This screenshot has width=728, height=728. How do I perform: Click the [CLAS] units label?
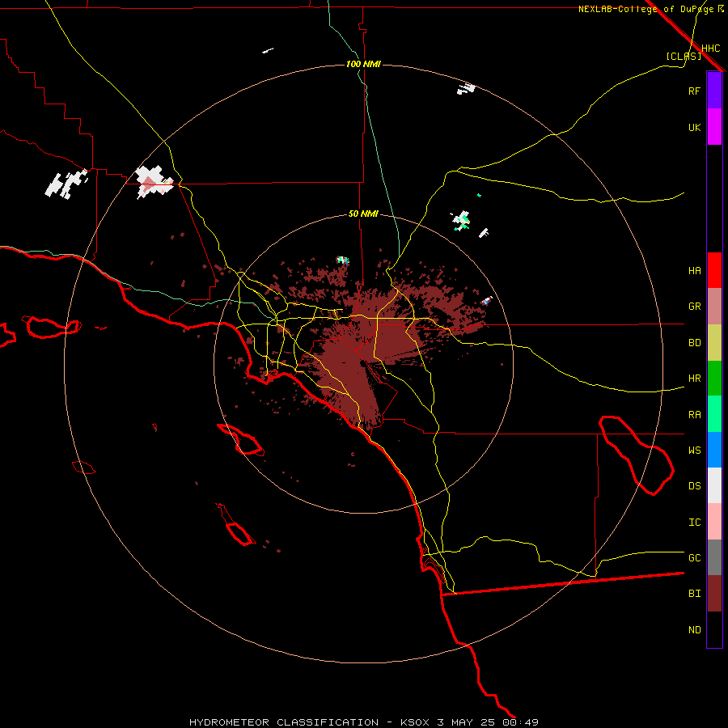(684, 56)
